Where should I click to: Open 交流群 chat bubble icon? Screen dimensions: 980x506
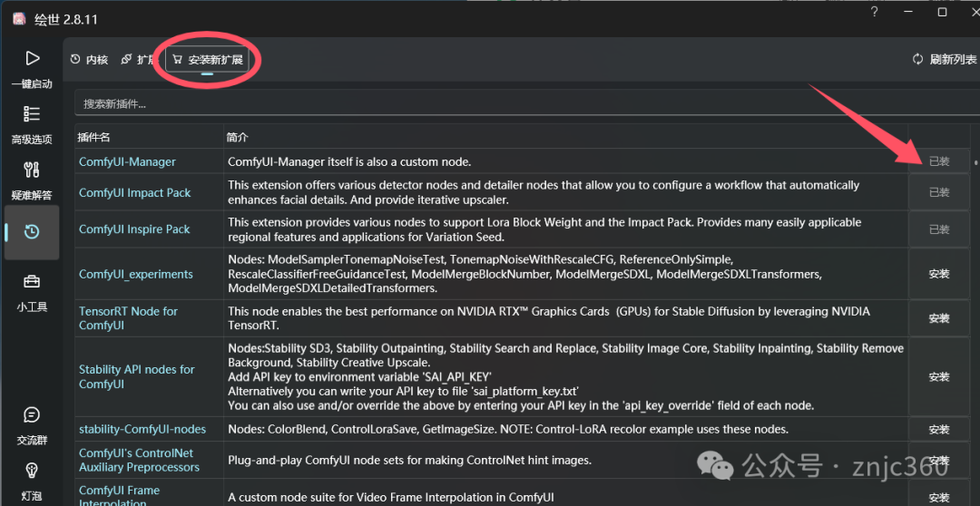click(31, 414)
